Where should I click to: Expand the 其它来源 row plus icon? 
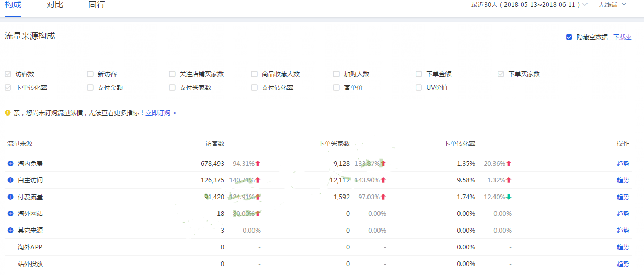pos(10,231)
